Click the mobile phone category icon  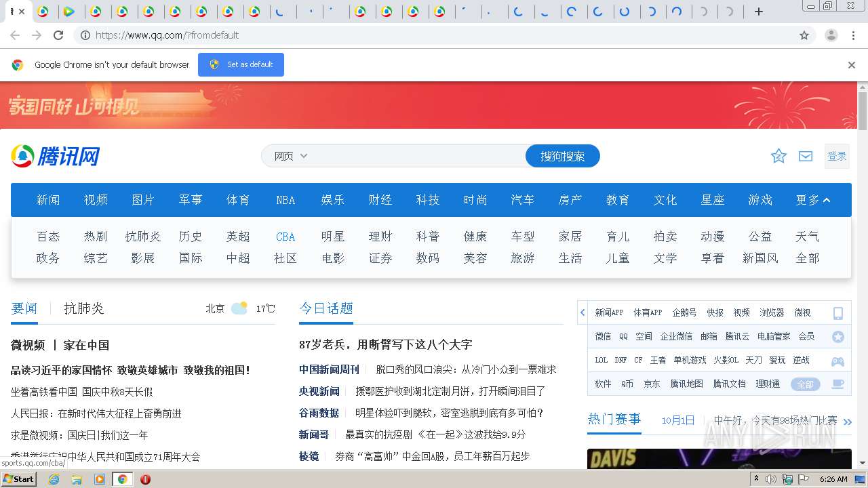pos(838,313)
